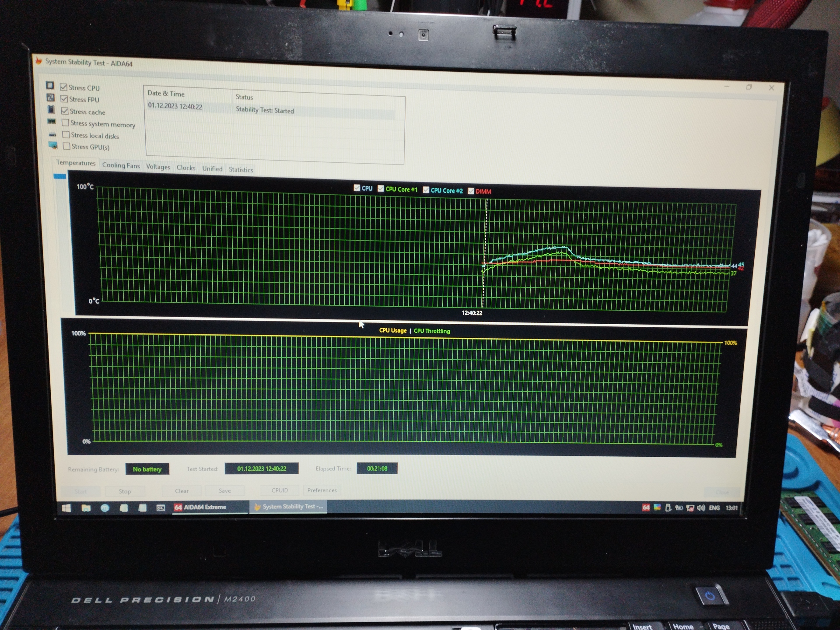Click the flame icon in the window title bar
This screenshot has height=630, width=840.
point(38,61)
